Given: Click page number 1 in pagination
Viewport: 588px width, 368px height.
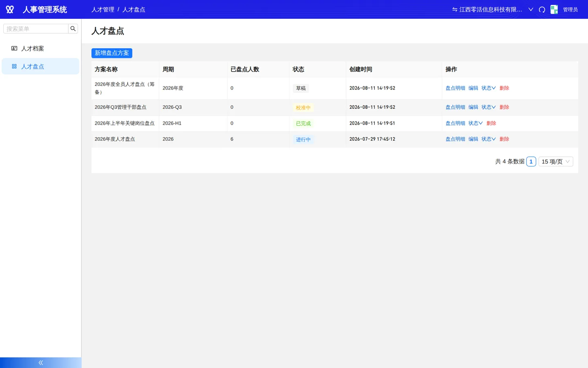Looking at the screenshot, I should click(531, 162).
